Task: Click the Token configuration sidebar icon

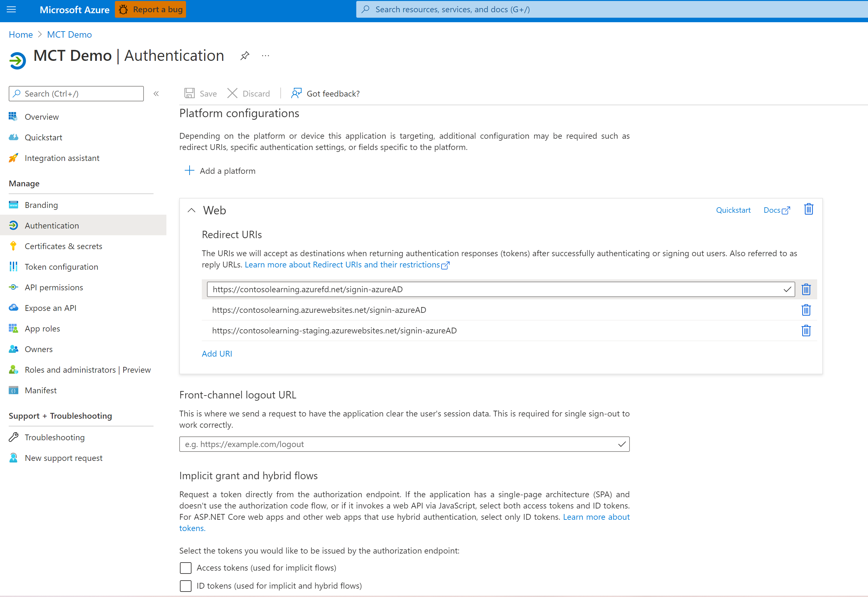Action: click(x=13, y=266)
